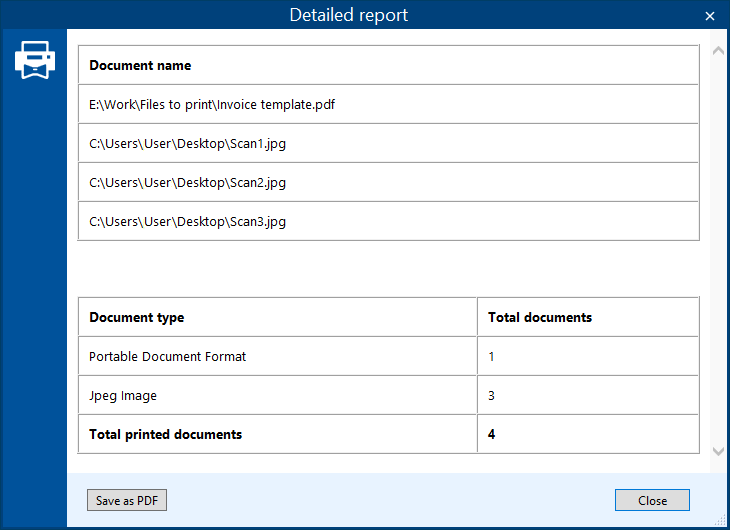Click the printer icon in the sidebar
This screenshot has width=730, height=530.
coord(34,61)
